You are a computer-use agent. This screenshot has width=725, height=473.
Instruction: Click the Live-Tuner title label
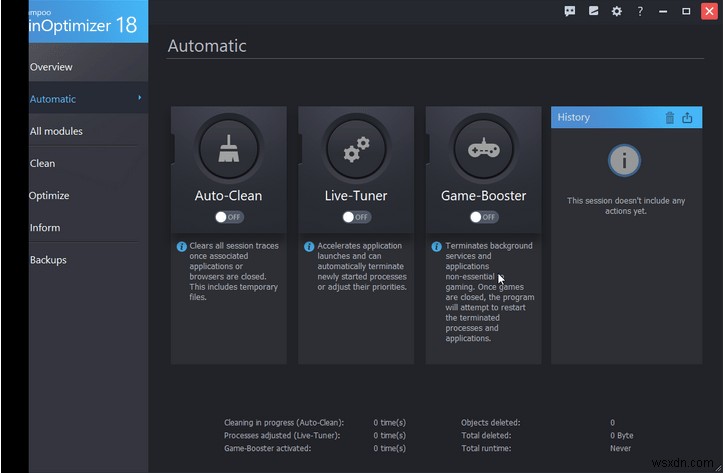(356, 196)
